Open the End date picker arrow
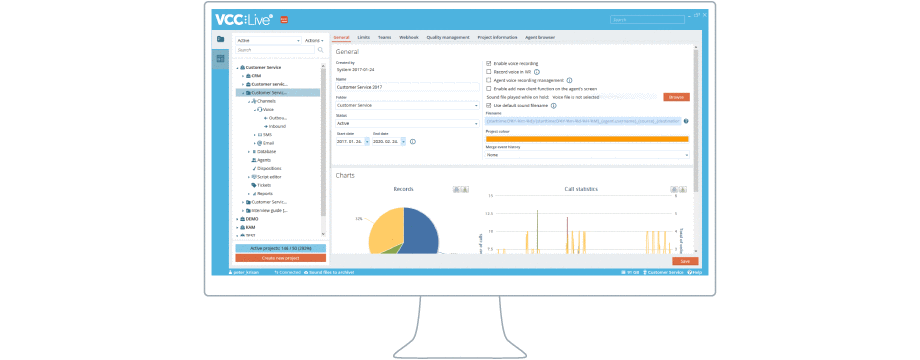 403,141
